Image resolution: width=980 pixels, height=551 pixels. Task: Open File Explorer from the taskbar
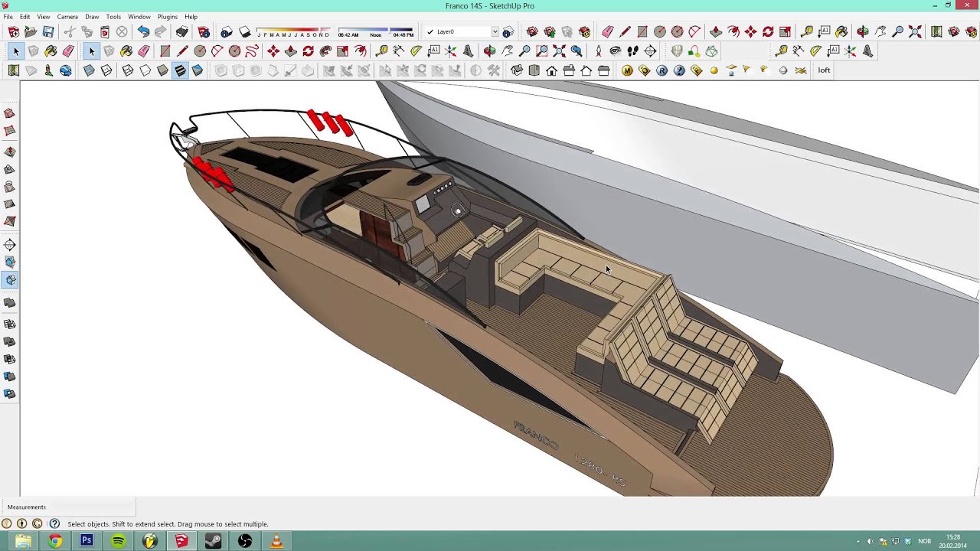[23, 541]
